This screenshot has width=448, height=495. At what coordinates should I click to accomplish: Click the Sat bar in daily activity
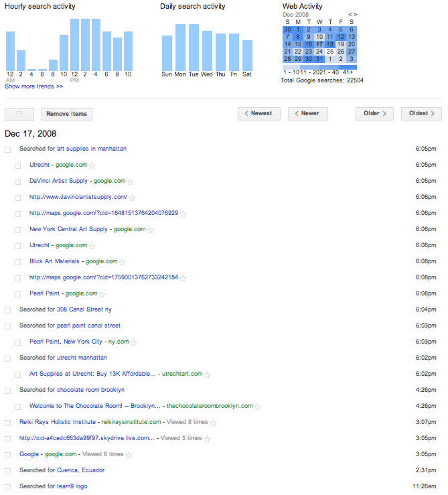(247, 56)
